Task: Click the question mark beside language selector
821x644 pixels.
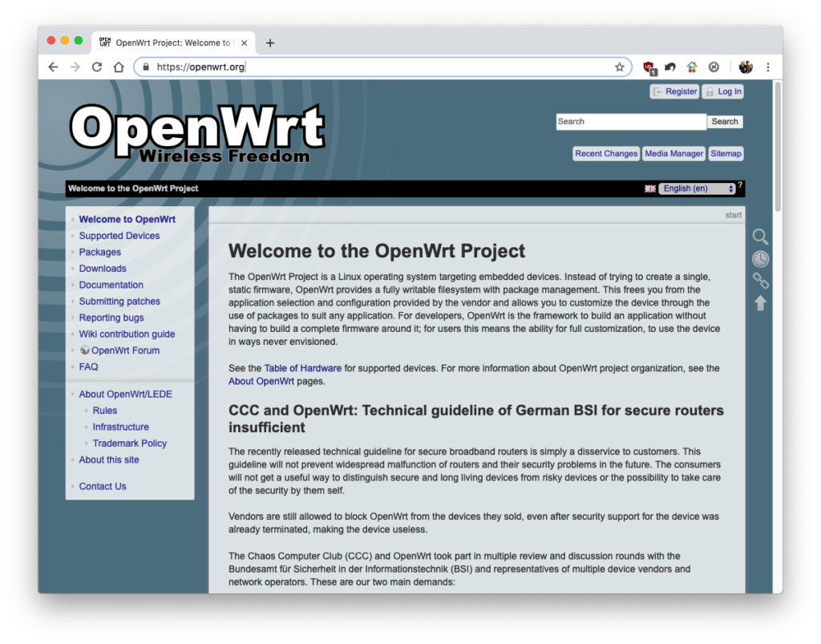Action: (740, 184)
